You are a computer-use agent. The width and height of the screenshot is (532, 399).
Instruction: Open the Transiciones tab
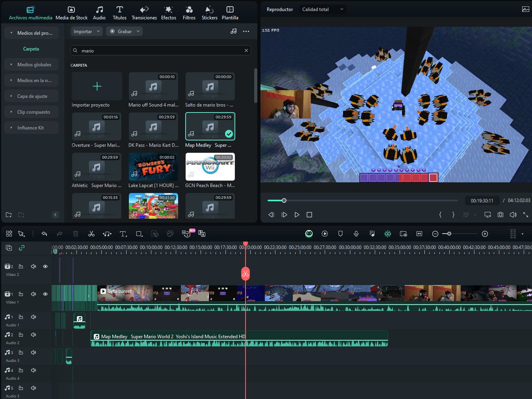coord(144,13)
